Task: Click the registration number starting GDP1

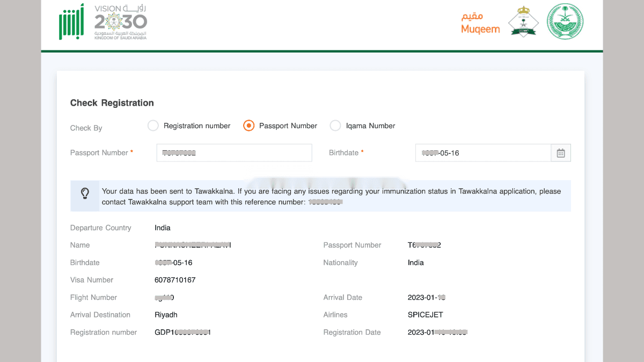Action: (182, 333)
